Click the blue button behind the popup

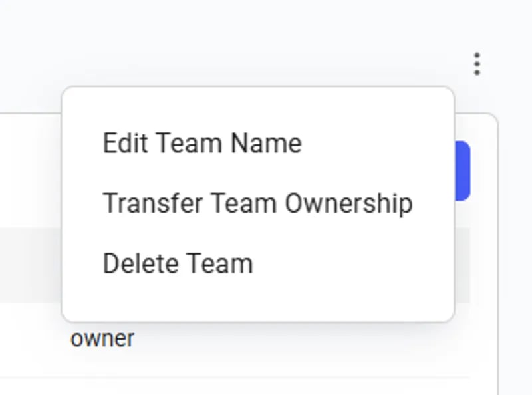(462, 171)
